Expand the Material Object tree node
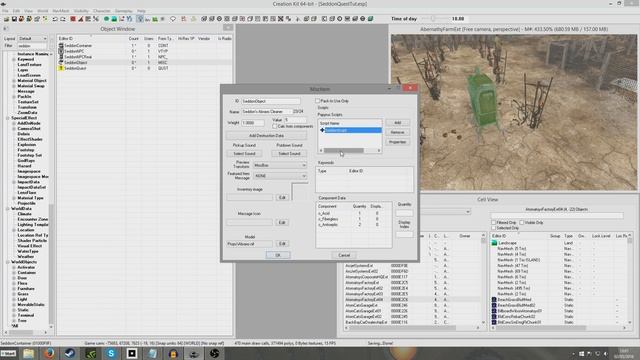The width and height of the screenshot is (640, 360). tap(14, 81)
